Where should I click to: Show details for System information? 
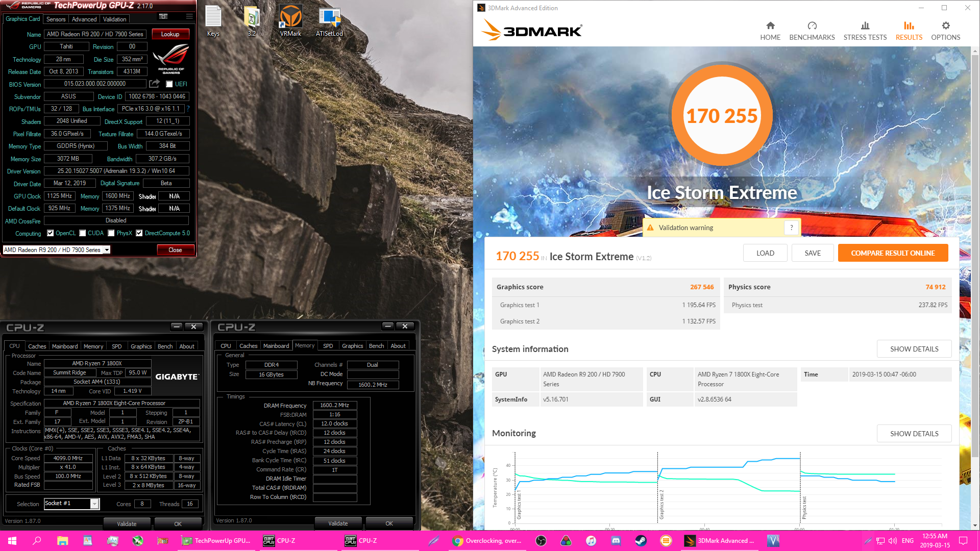(914, 349)
